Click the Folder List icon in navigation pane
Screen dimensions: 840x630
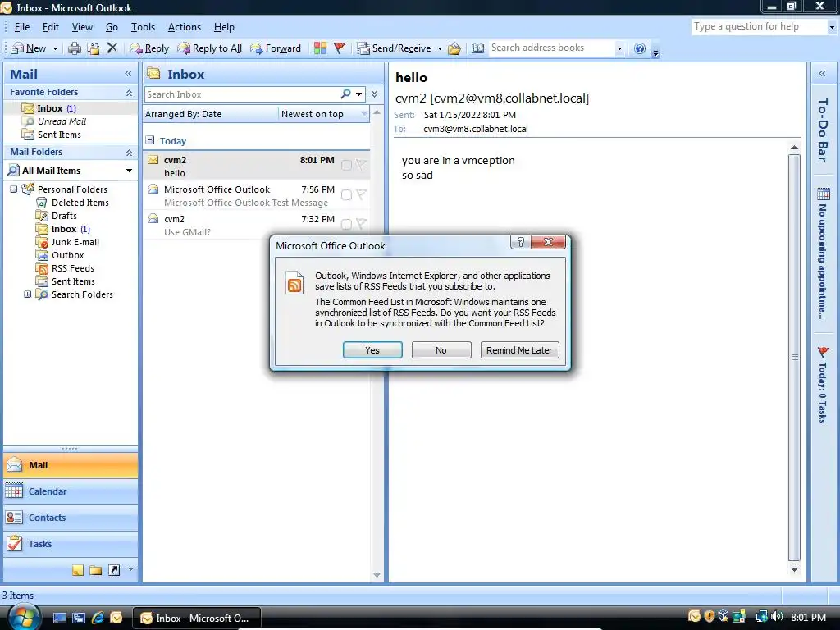point(96,570)
